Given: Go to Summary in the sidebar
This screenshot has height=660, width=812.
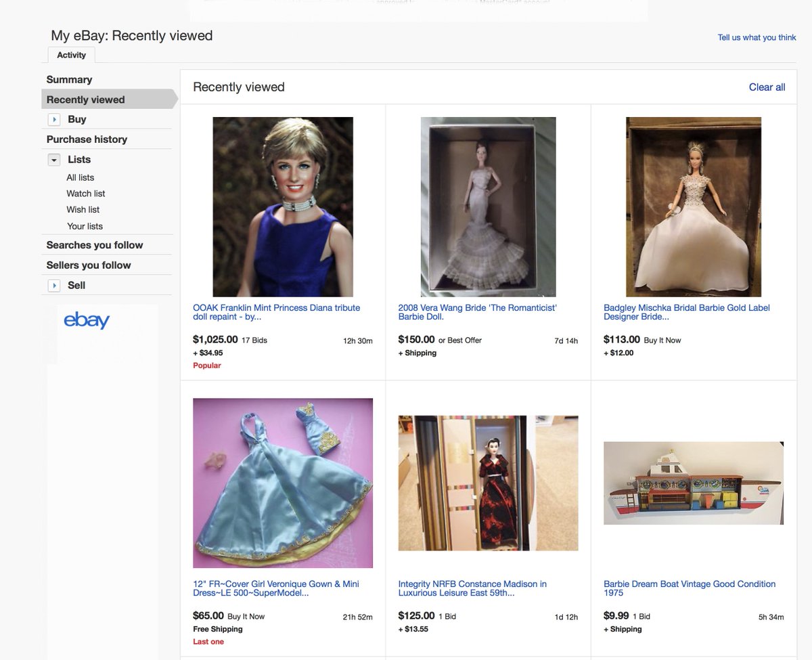Looking at the screenshot, I should [x=69, y=79].
